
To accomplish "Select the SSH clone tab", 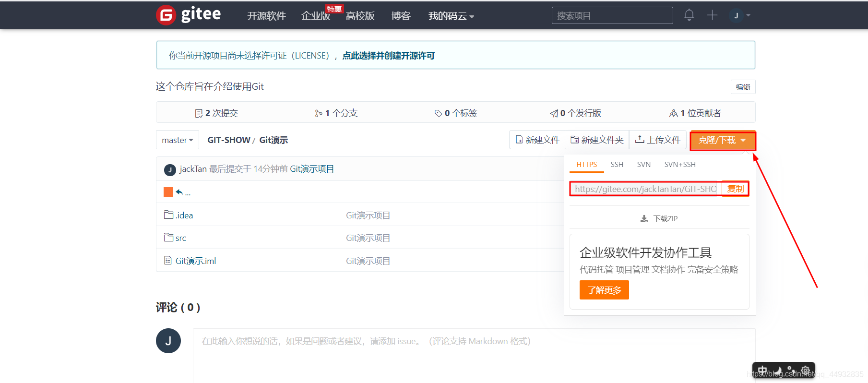I will pos(617,165).
